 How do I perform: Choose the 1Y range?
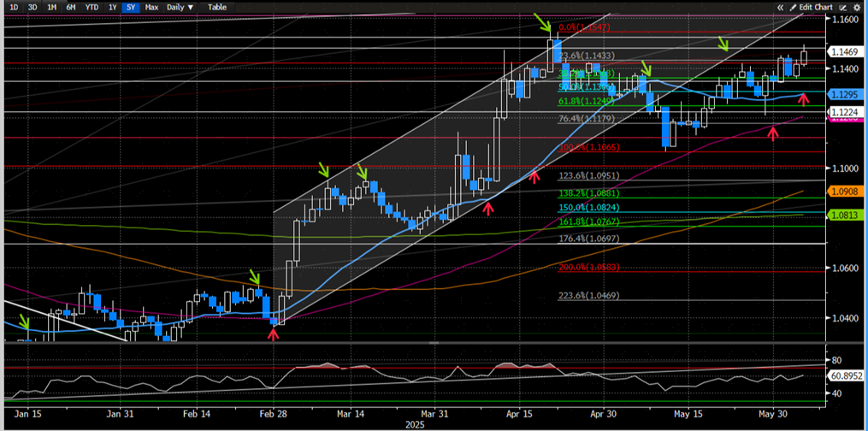[x=112, y=7]
